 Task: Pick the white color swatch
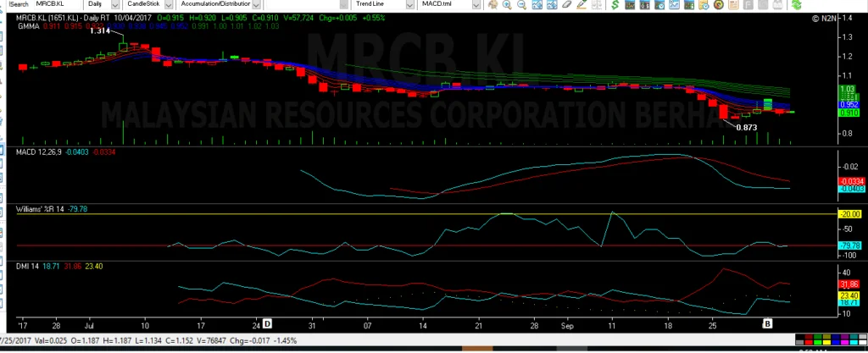[x=863, y=342]
